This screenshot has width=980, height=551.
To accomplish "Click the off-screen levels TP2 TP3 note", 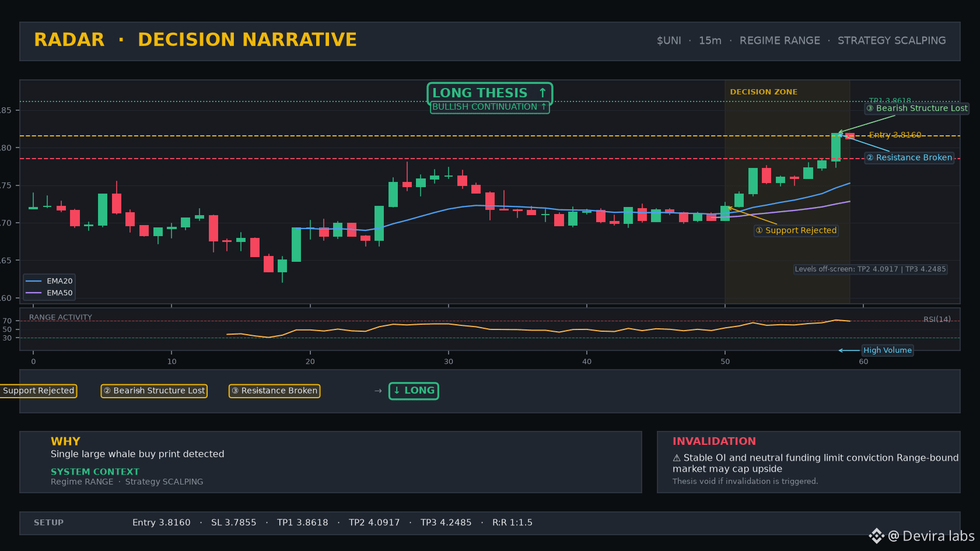I will 870,269.
